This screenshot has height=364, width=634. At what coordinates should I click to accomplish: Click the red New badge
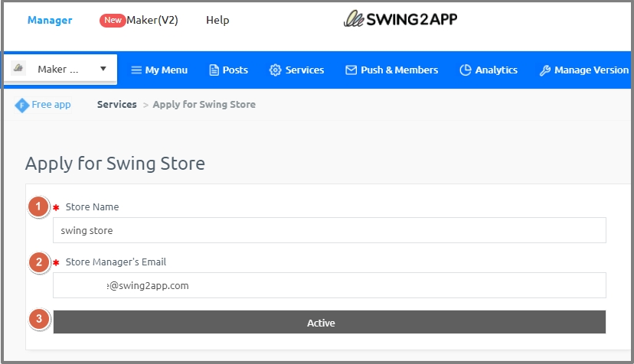point(113,21)
